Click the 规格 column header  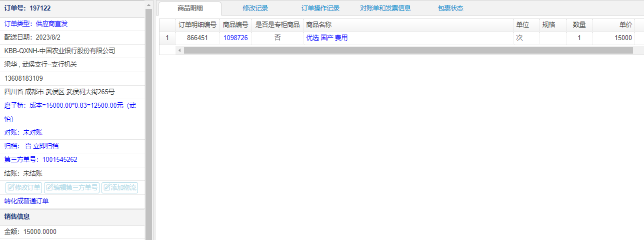(x=553, y=25)
